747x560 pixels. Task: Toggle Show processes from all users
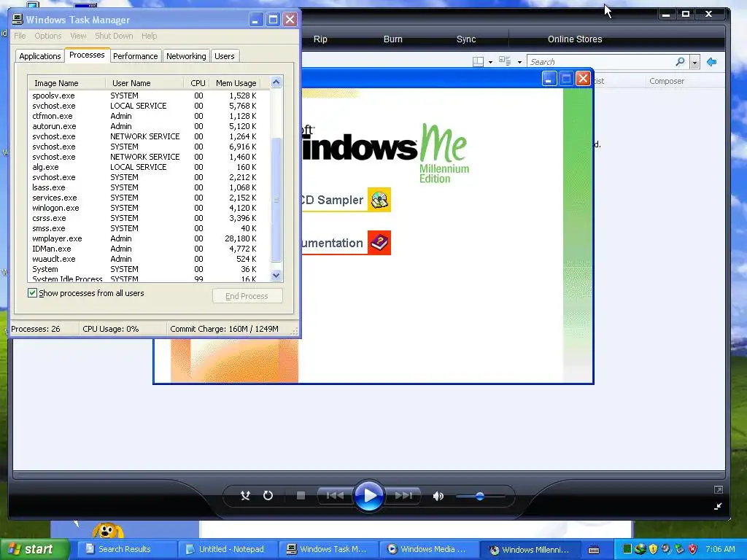32,293
